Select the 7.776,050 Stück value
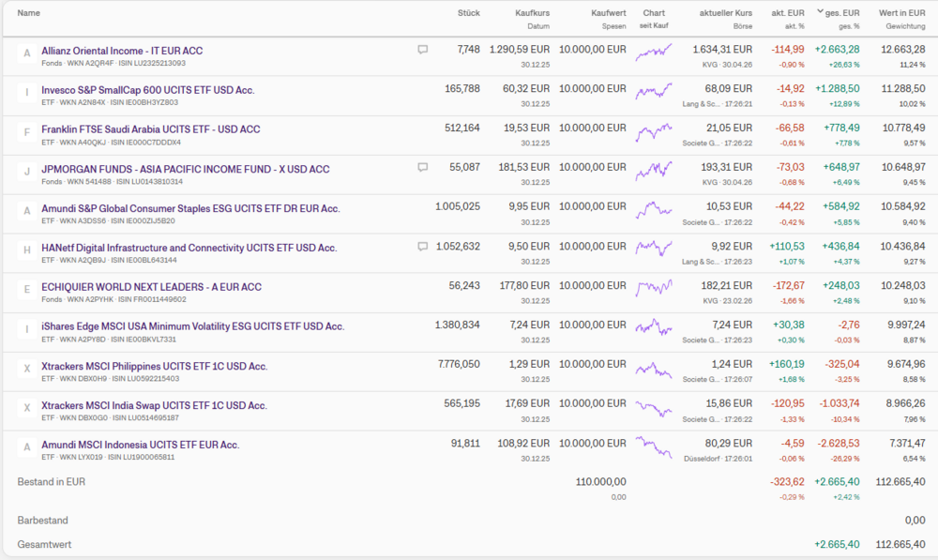The height and width of the screenshot is (560, 938). pyautogui.click(x=459, y=364)
